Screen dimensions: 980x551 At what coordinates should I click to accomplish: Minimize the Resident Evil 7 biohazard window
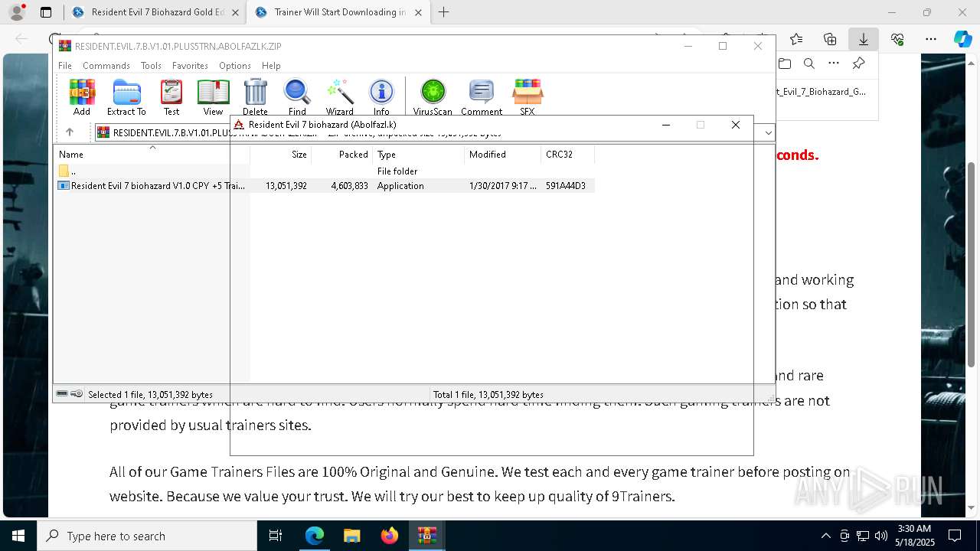pyautogui.click(x=666, y=125)
